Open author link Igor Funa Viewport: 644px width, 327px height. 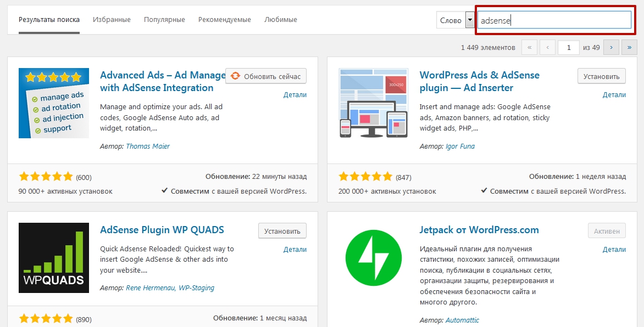point(460,146)
